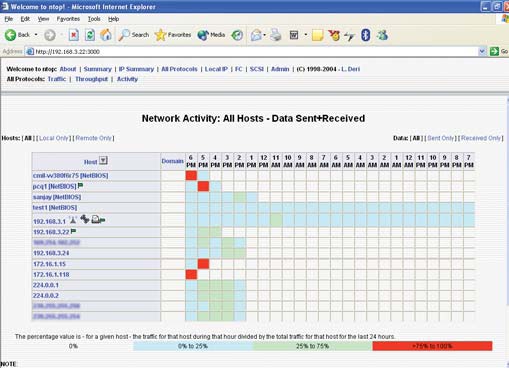Open the Help menu

click(114, 19)
